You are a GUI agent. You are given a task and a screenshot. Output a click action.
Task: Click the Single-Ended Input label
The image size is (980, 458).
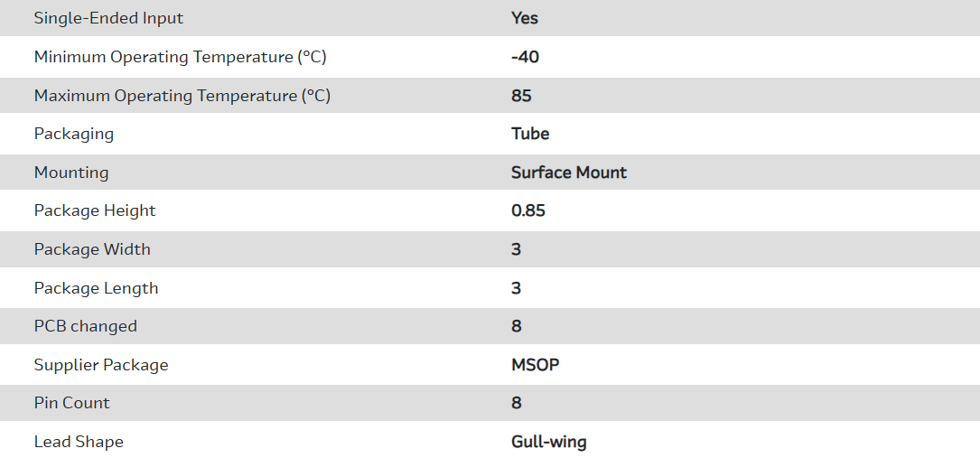coord(108,18)
